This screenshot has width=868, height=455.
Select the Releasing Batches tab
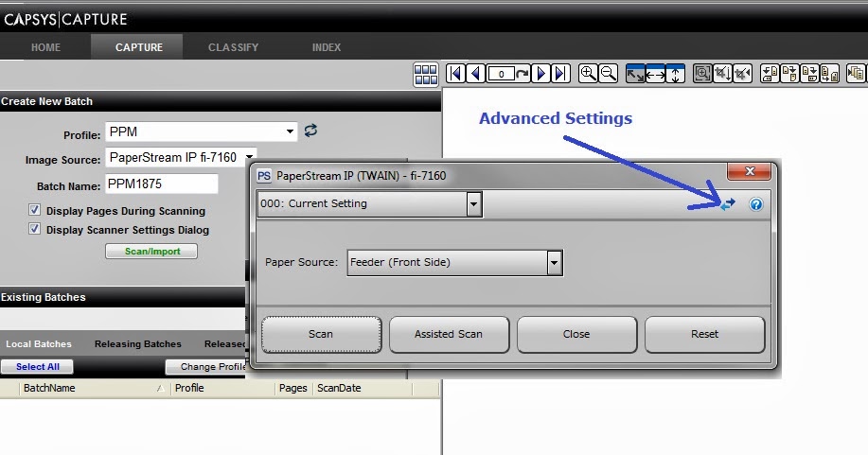click(138, 343)
